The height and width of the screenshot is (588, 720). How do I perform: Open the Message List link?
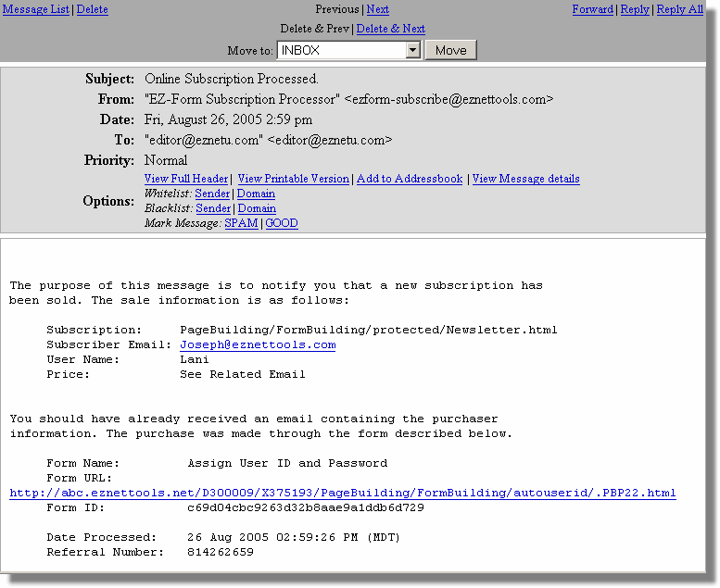36,9
